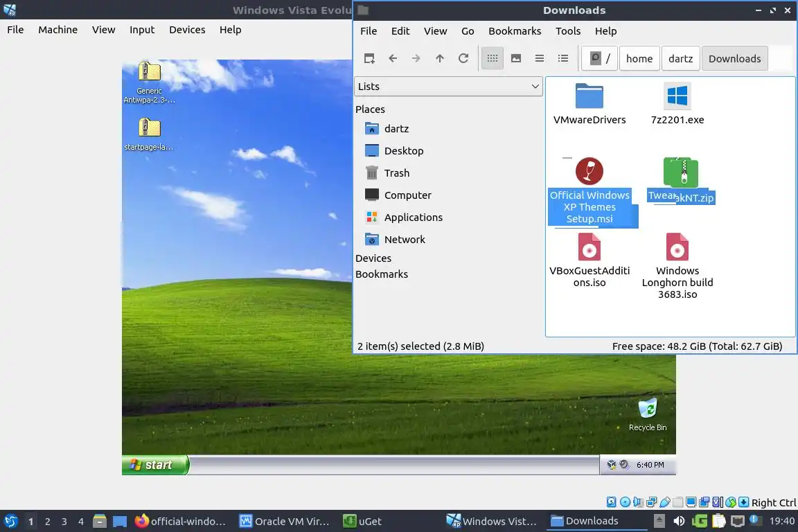Expand the Devices section in the sidebar
798x532 pixels.
coord(373,258)
